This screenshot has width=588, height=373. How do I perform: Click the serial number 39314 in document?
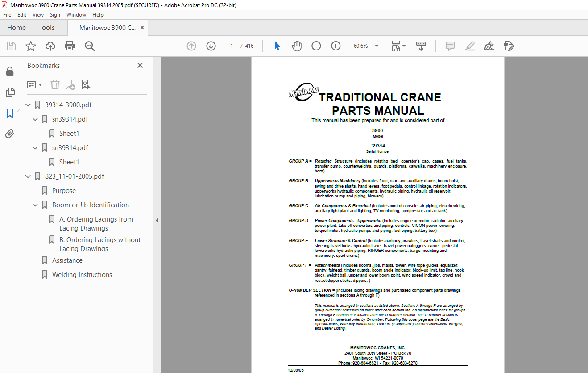[x=378, y=146]
